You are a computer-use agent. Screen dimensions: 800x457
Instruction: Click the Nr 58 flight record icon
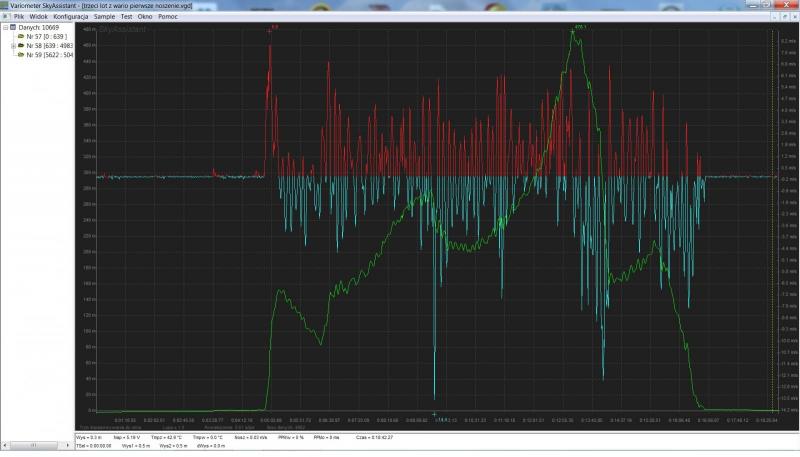coord(19,45)
